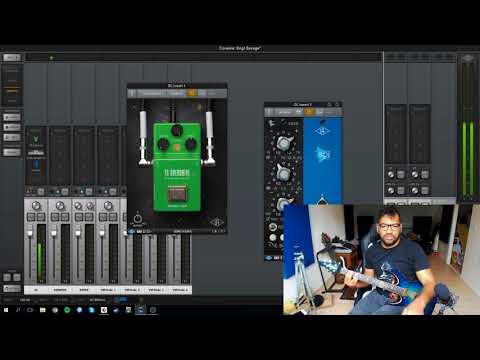This screenshot has height=360, width=480.
Task: Adjust the right knob on the green pedal
Action: click(191, 144)
